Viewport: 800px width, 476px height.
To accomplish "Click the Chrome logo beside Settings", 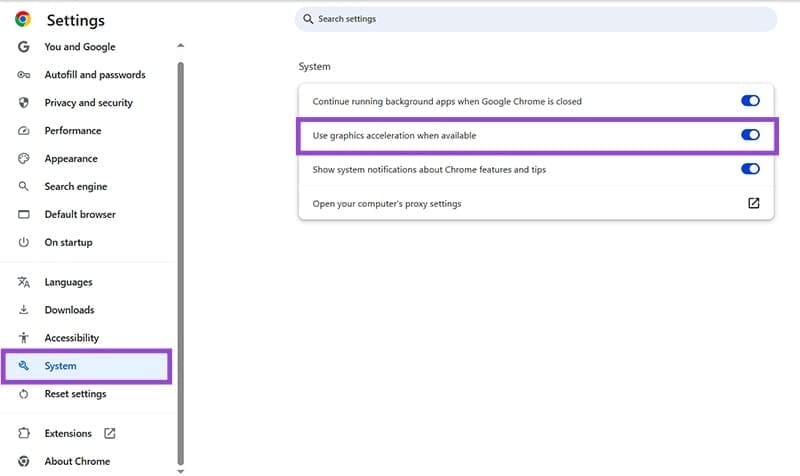I will 23,19.
